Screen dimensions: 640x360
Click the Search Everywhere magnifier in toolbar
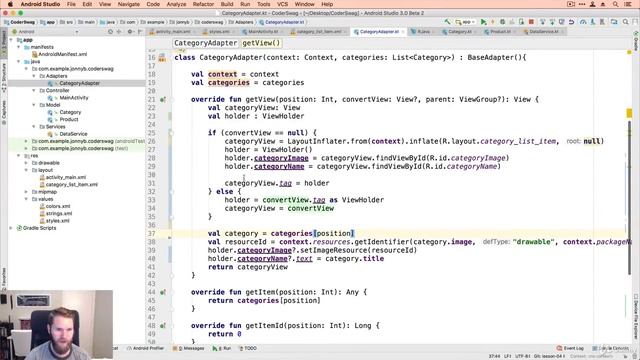point(625,22)
